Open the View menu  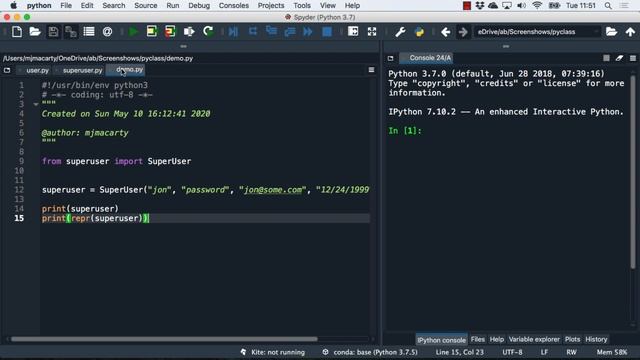(x=328, y=6)
